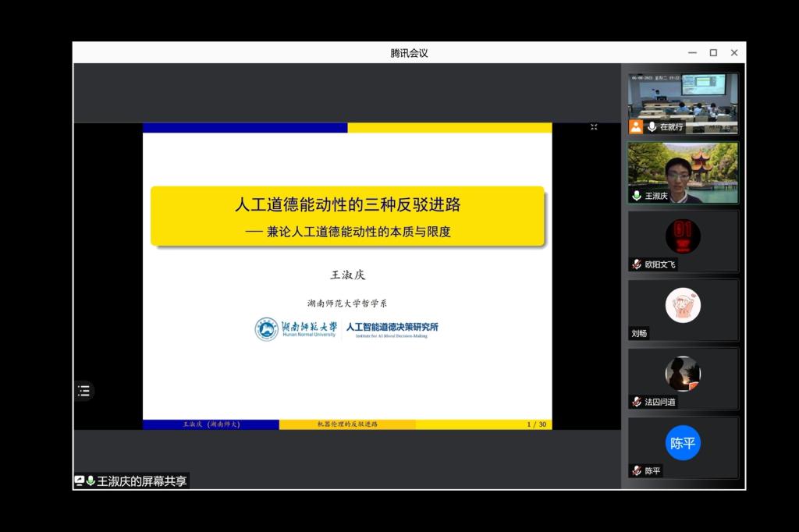
Task: Click the green microphone icon beside 王淑庆
Action: (637, 196)
